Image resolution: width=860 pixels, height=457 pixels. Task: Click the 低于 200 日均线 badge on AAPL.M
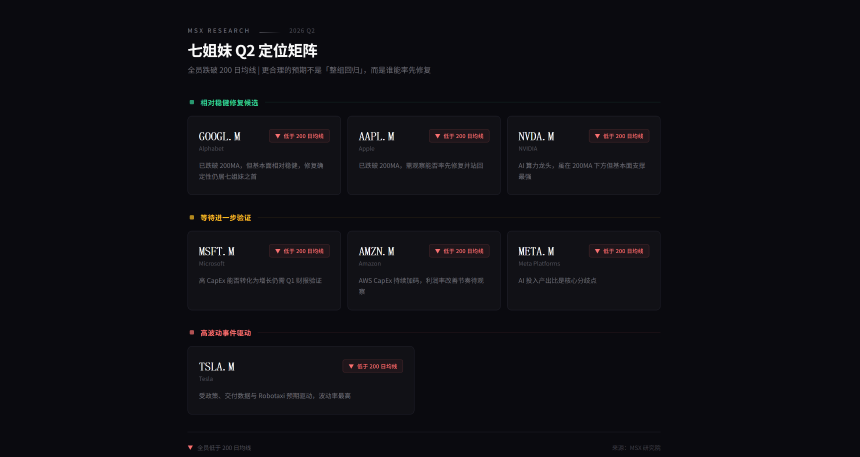click(x=459, y=136)
